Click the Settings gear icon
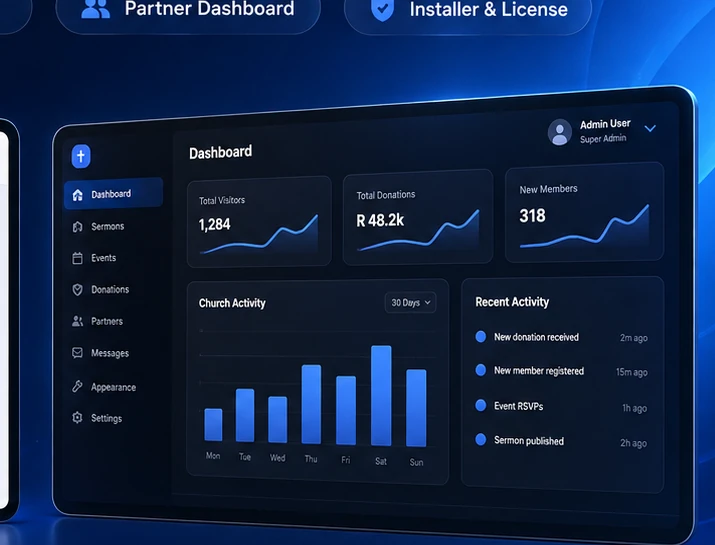 (x=77, y=417)
